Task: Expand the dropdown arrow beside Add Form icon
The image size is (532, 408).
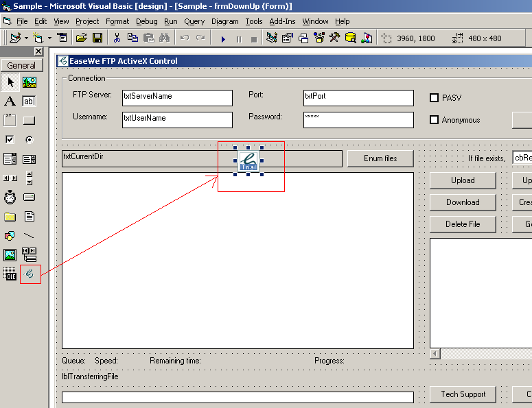Action: pos(49,38)
